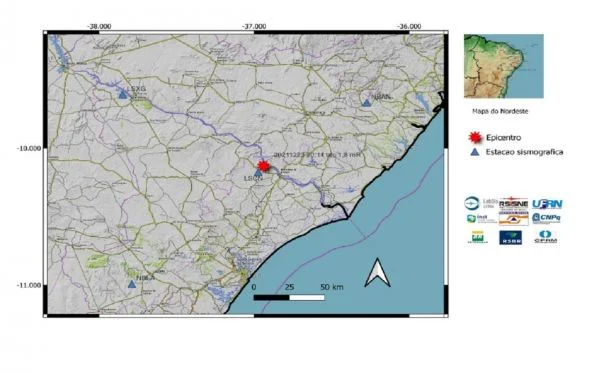Click the UFRN logo
This screenshot has height=372, width=595.
pyautogui.click(x=547, y=204)
